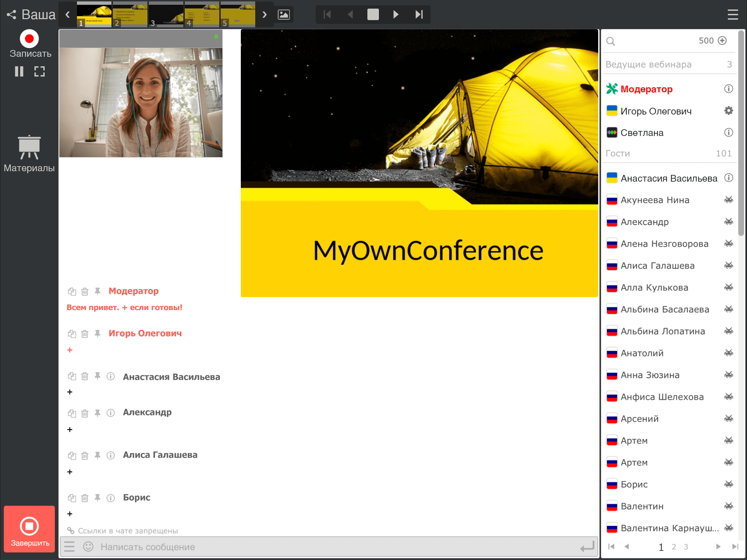Image resolution: width=747 pixels, height=560 pixels.
Task: Enter fullscreen mode with the expand icon
Action: 40,71
